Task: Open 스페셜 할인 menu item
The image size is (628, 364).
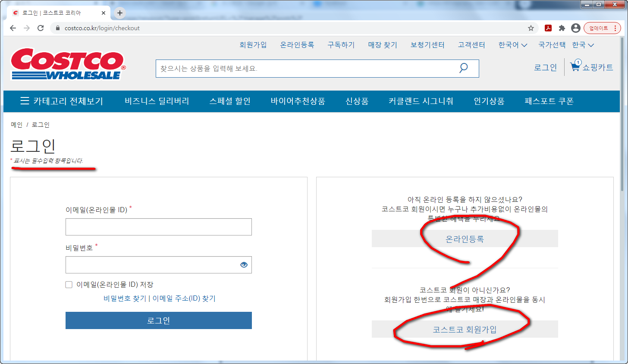Action: [230, 101]
